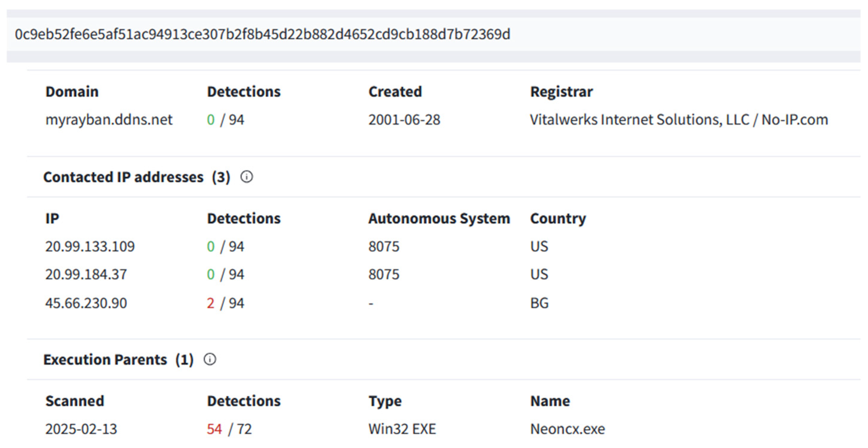
Task: Open IP address 20.99.184.37
Action: (x=86, y=274)
